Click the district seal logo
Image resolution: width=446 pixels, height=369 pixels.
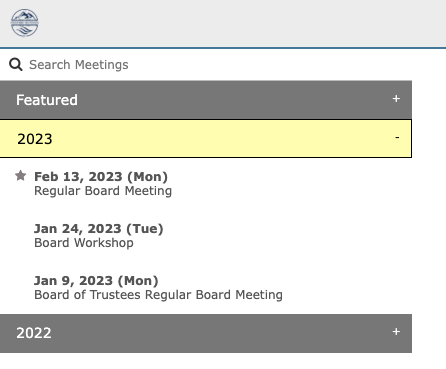click(x=24, y=23)
